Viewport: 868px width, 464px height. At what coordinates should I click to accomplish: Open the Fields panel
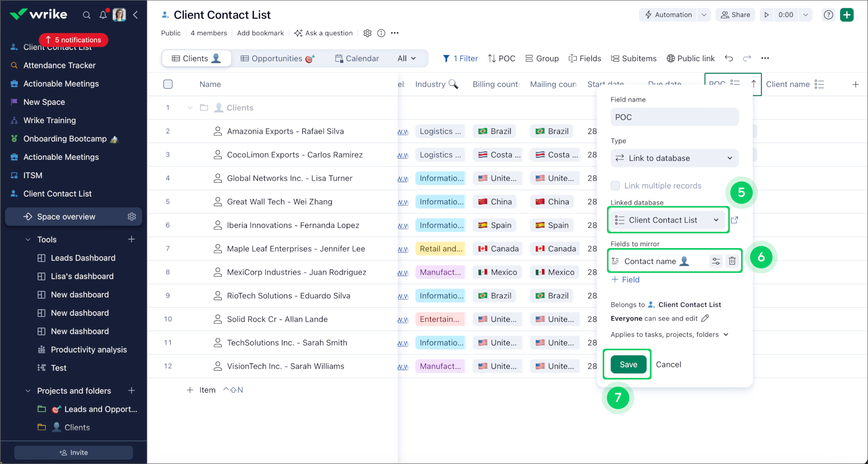pos(584,58)
